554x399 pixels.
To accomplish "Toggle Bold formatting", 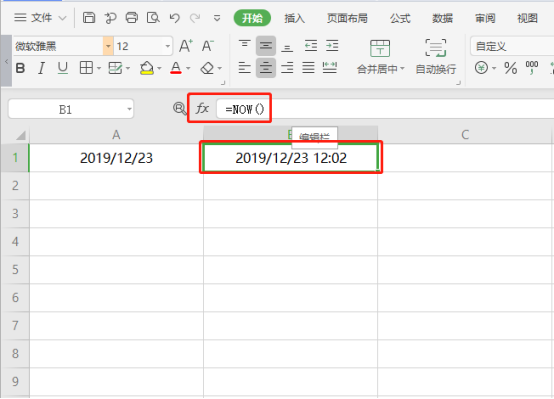I will [x=20, y=68].
